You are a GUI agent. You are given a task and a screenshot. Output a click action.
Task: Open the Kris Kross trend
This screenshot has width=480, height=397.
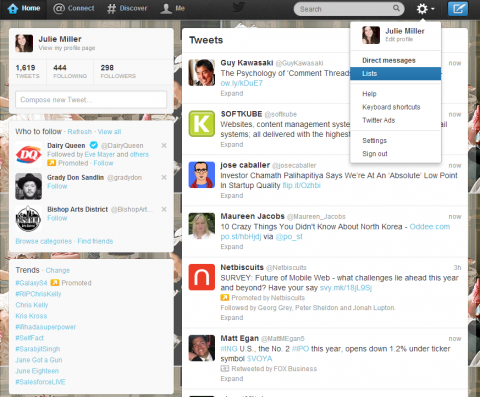coord(31,316)
